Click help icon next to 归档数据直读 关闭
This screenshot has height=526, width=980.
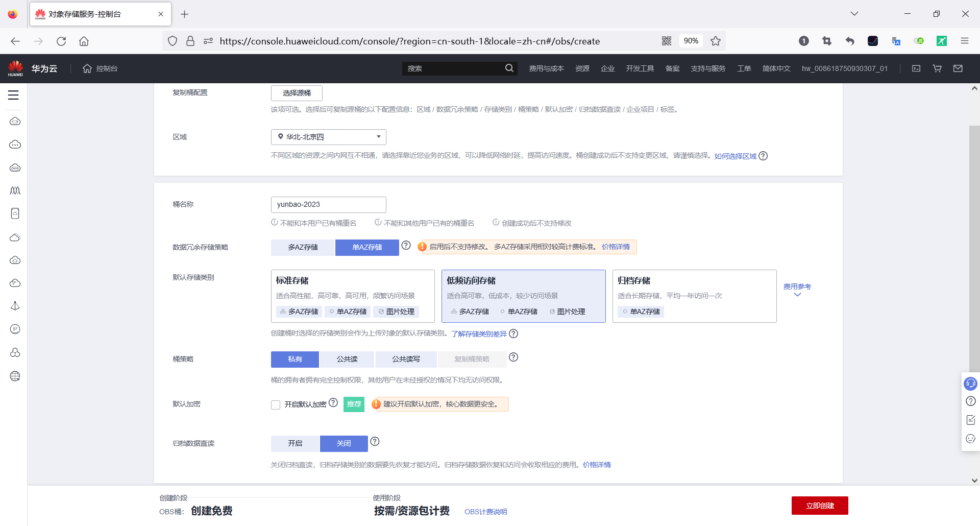(375, 441)
